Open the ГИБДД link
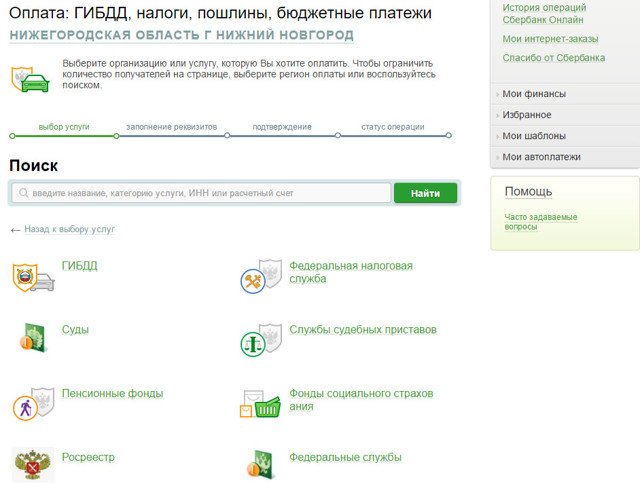 (80, 266)
